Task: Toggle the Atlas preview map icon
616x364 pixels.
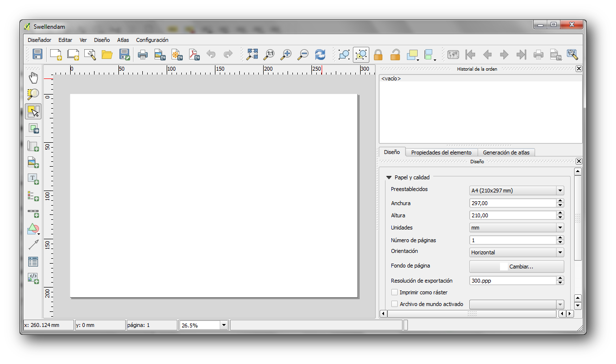Action: point(453,54)
